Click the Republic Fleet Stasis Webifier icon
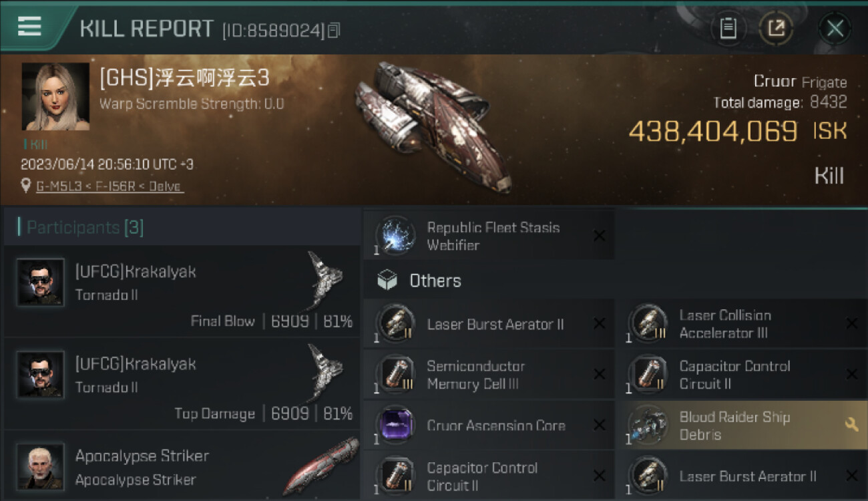The width and height of the screenshot is (868, 501). click(396, 235)
